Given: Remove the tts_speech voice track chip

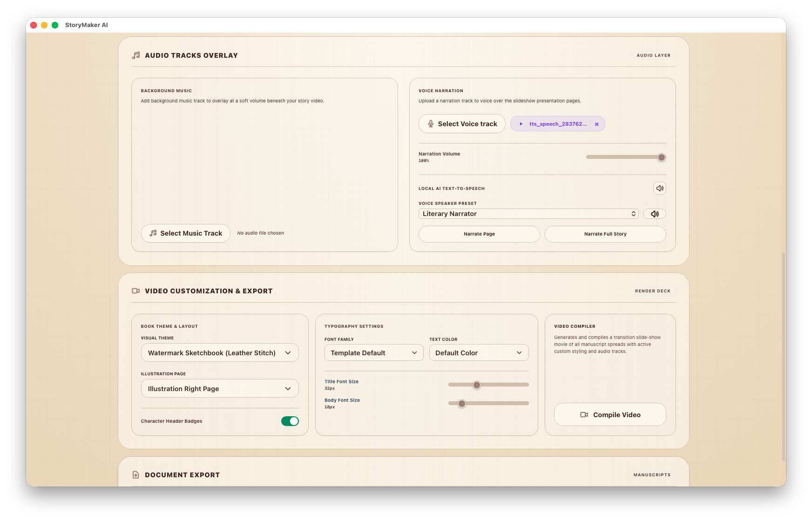Looking at the screenshot, I should click(596, 124).
